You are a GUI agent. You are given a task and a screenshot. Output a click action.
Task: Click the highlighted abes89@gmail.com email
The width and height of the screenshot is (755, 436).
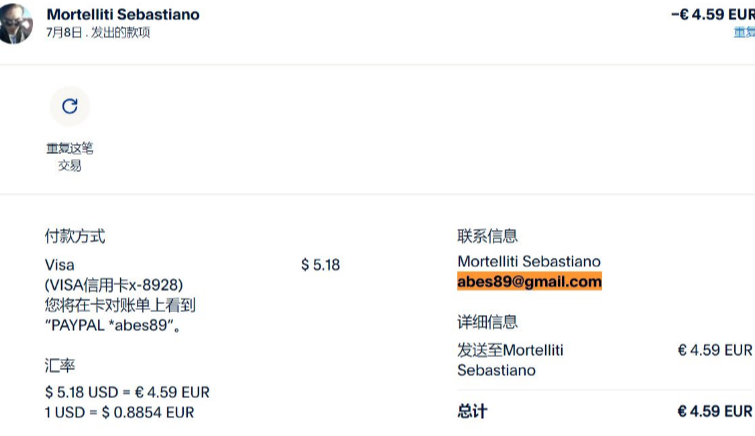(529, 282)
